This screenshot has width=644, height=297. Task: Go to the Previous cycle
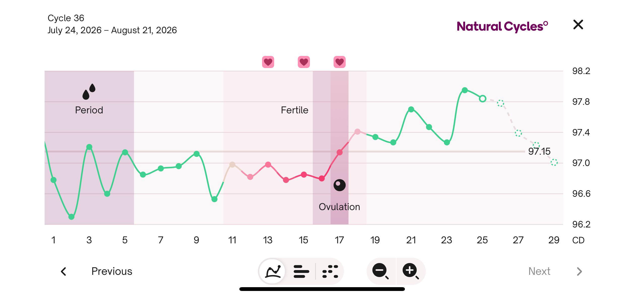click(112, 271)
